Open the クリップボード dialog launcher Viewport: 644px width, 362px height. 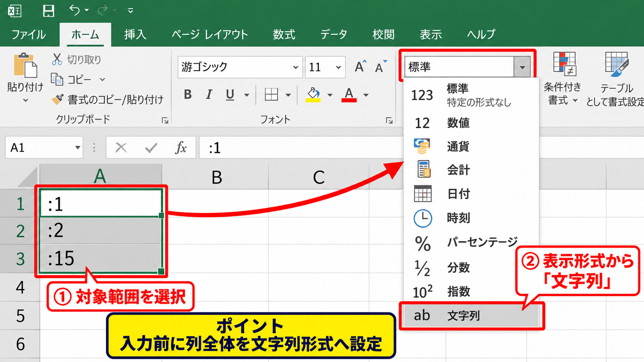coord(165,121)
